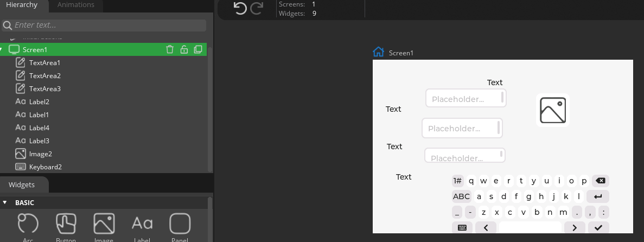Tap the enter key on canvas keyboard
The image size is (644, 242).
click(x=597, y=196)
